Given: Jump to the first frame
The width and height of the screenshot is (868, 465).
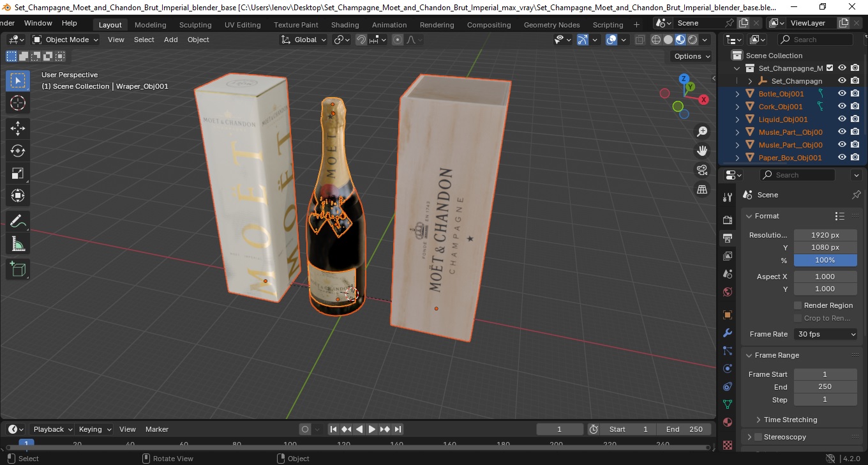Looking at the screenshot, I should click(x=333, y=429).
